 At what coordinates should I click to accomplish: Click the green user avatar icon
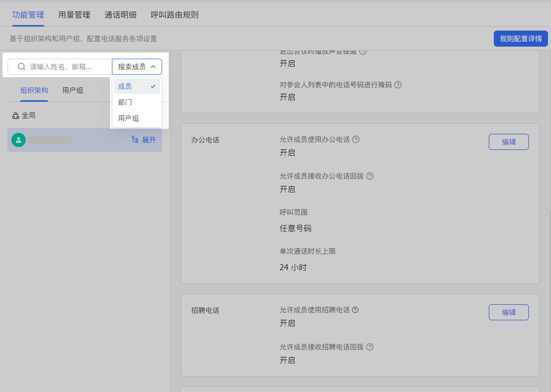coord(19,140)
